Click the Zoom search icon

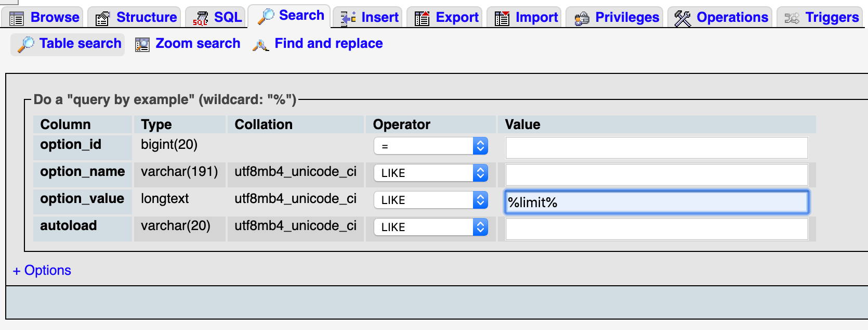(x=142, y=45)
